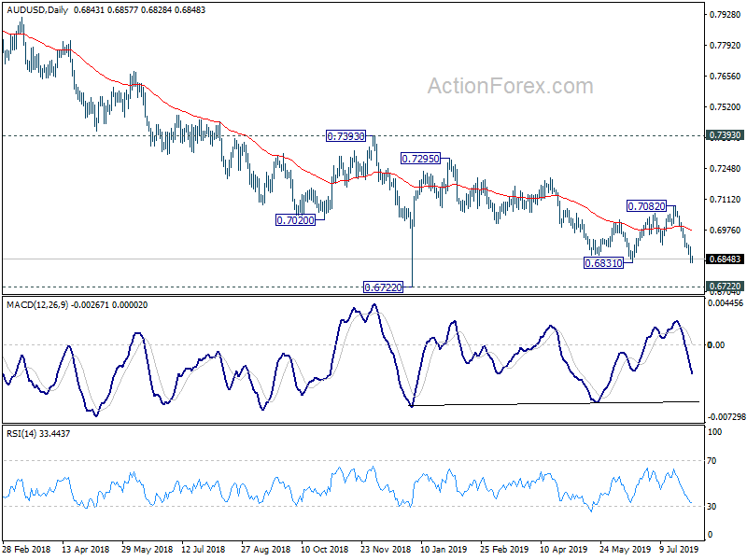Click the AUDUSD,Daily chart title
Image resolution: width=747 pixels, height=560 pixels.
(x=37, y=9)
